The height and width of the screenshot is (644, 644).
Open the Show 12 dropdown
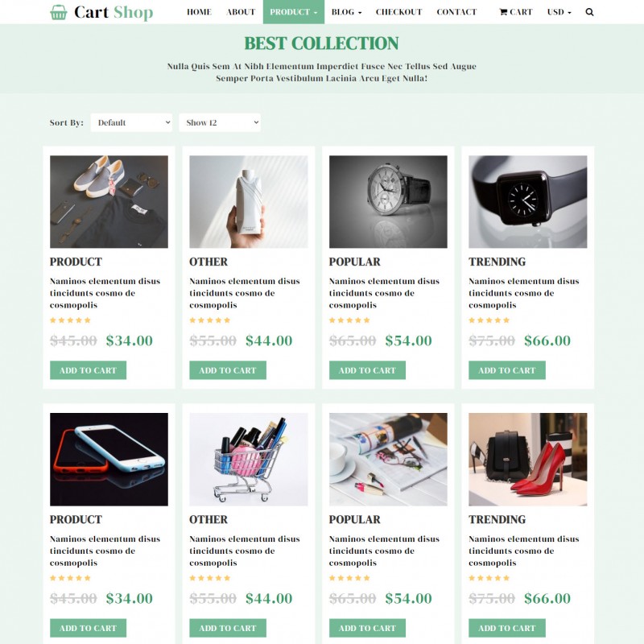tap(220, 122)
